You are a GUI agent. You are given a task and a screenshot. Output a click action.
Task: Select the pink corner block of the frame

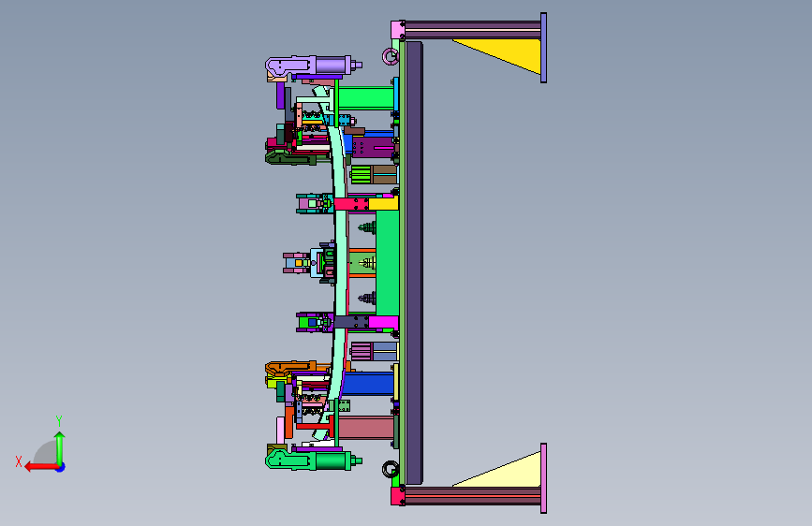tap(398, 30)
